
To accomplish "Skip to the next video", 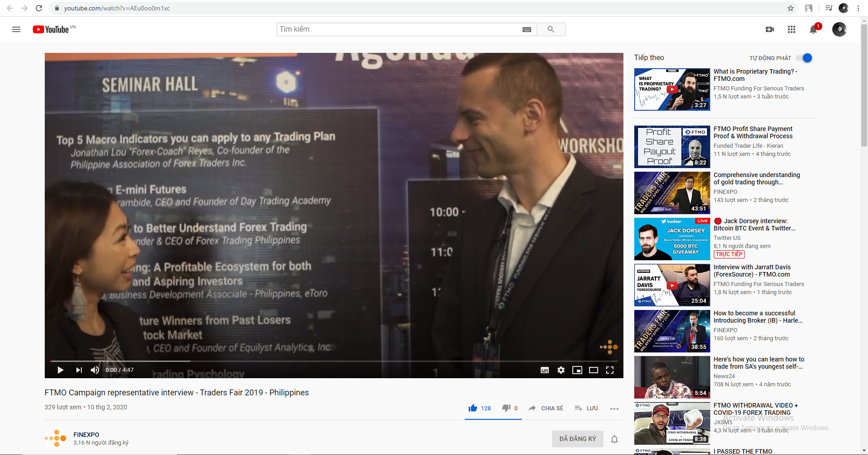I will coord(79,370).
